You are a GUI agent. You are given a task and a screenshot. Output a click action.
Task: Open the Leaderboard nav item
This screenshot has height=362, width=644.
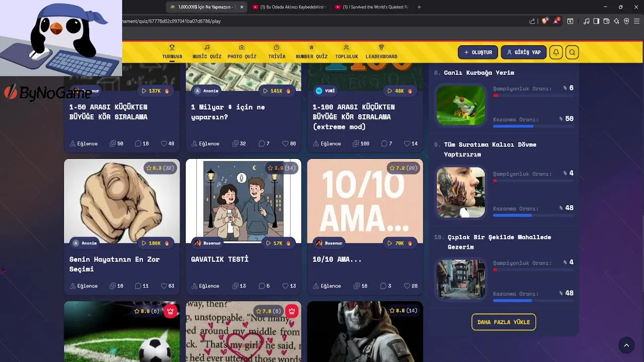pos(381,52)
